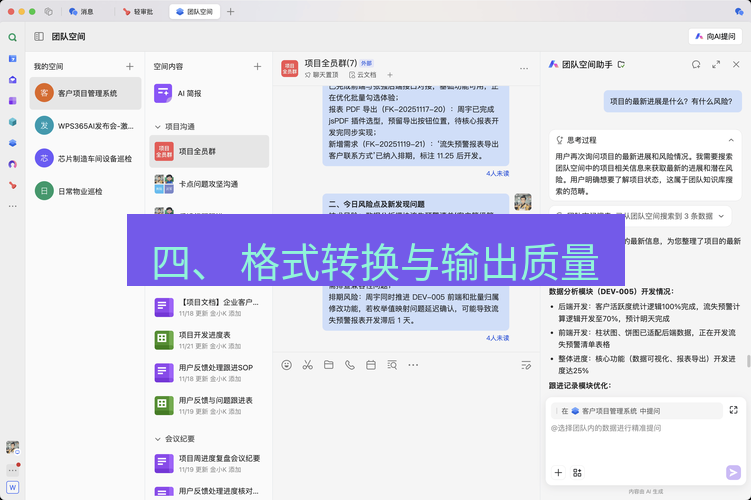Open 项目开发进度表 spreadsheet
The width and height of the screenshot is (751, 500).
209,340
